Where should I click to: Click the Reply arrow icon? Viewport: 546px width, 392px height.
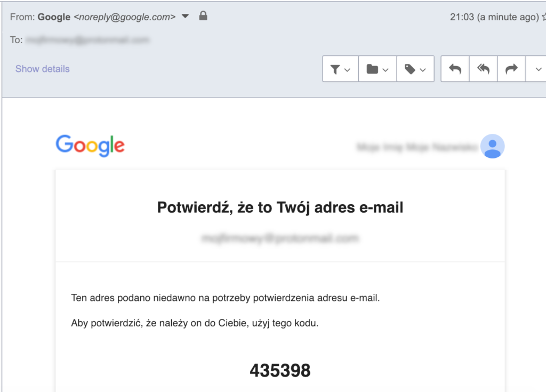[455, 69]
